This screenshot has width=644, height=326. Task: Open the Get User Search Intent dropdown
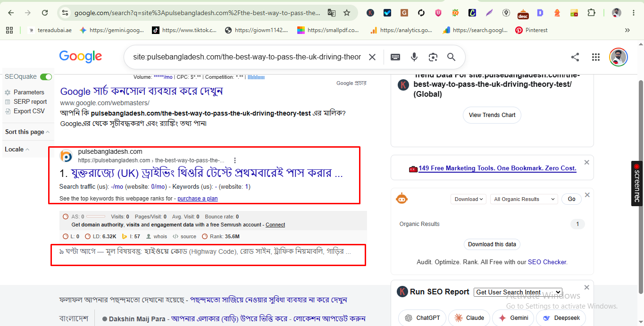click(518, 292)
